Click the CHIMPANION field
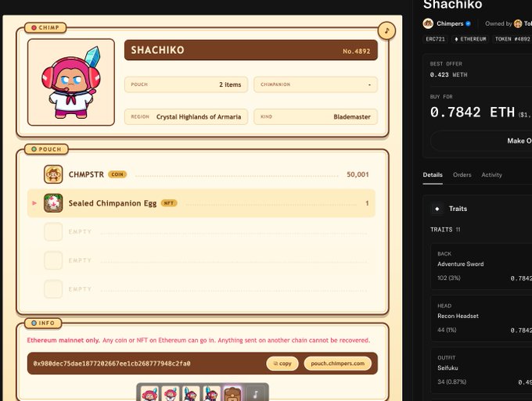Image resolution: width=532 pixels, height=401 pixels. pyautogui.click(x=315, y=84)
